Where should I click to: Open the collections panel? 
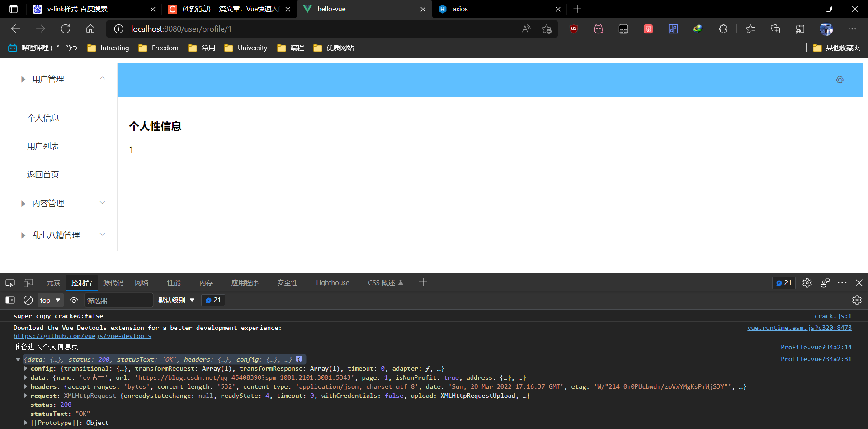pyautogui.click(x=775, y=29)
